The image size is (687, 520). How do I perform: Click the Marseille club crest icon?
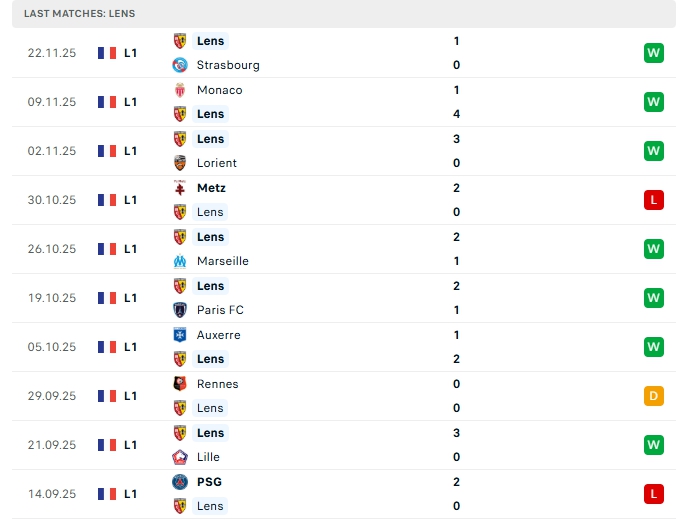(180, 261)
